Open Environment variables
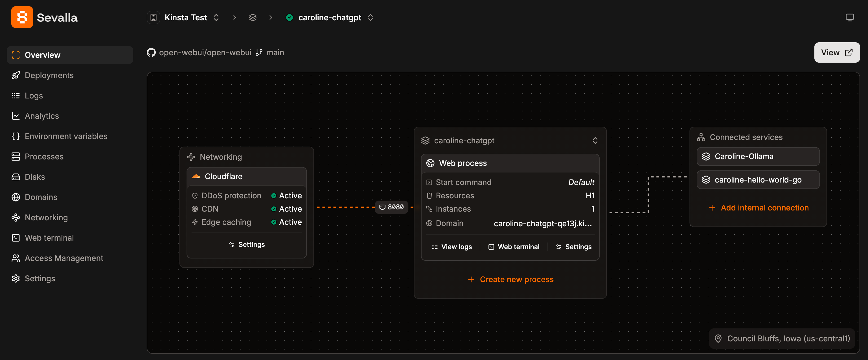The image size is (868, 360). 66,136
